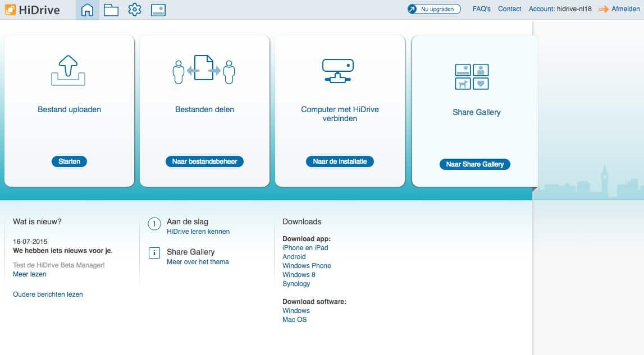Click We hebben iets nieuws voor je headline
This screenshot has height=355, width=644.
(x=62, y=251)
